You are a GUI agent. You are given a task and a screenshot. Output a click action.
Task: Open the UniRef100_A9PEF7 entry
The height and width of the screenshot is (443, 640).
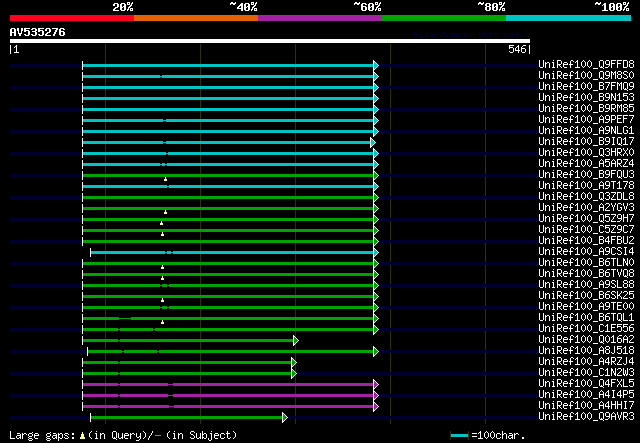[x=586, y=120]
